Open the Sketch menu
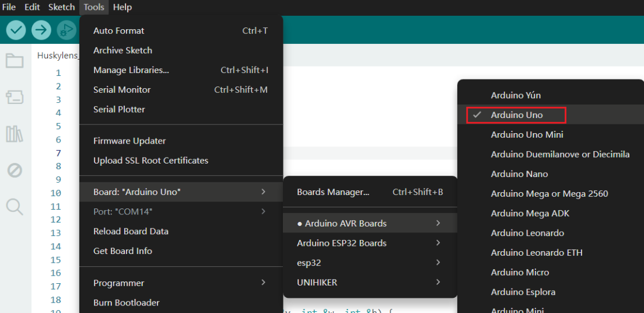 point(61,7)
